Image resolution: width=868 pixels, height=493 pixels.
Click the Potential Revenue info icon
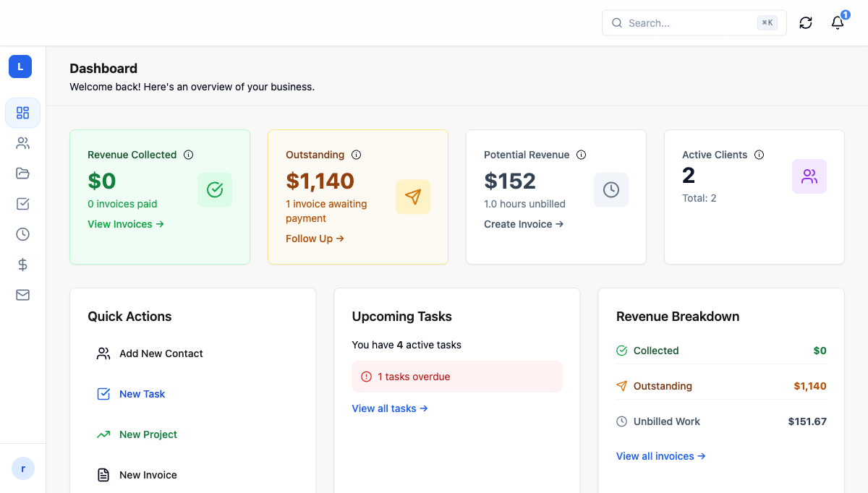tap(582, 155)
